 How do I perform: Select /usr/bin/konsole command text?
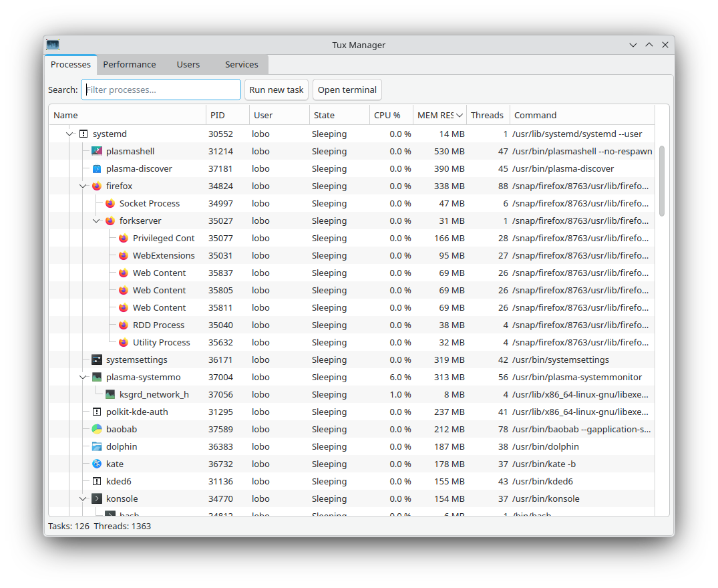[546, 498]
